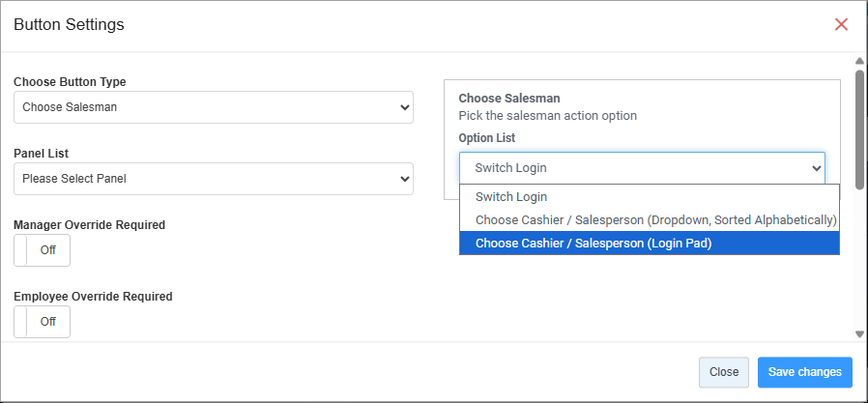Save changes to the button settings
Screen dimensions: 868x403
(x=805, y=372)
